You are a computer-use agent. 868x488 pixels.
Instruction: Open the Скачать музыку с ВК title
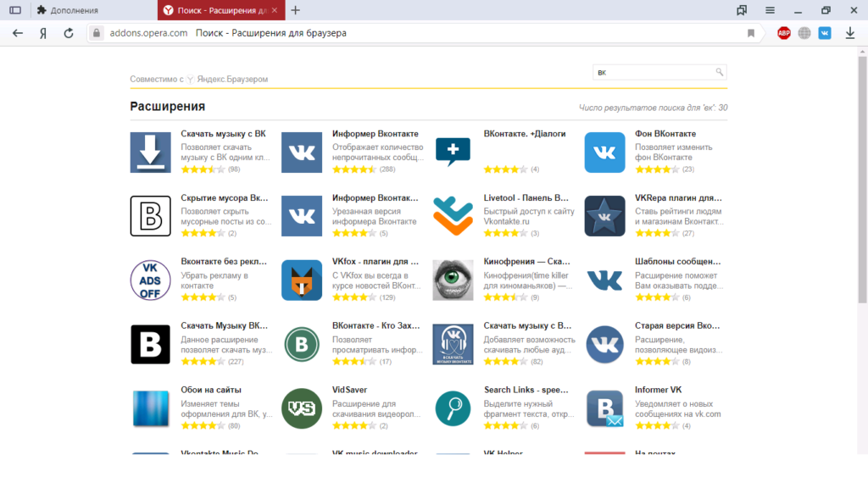223,134
